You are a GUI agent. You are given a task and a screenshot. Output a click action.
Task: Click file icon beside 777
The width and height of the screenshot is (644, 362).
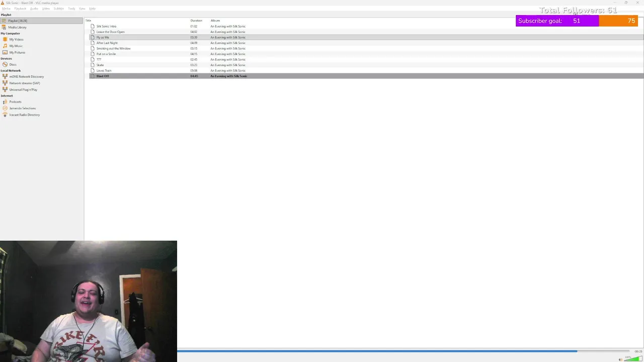coord(93,59)
